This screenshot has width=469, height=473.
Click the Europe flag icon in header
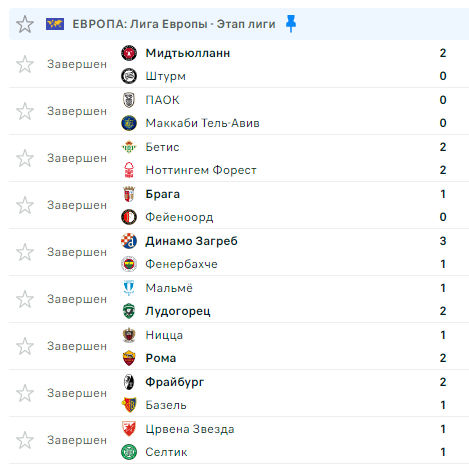(x=55, y=24)
